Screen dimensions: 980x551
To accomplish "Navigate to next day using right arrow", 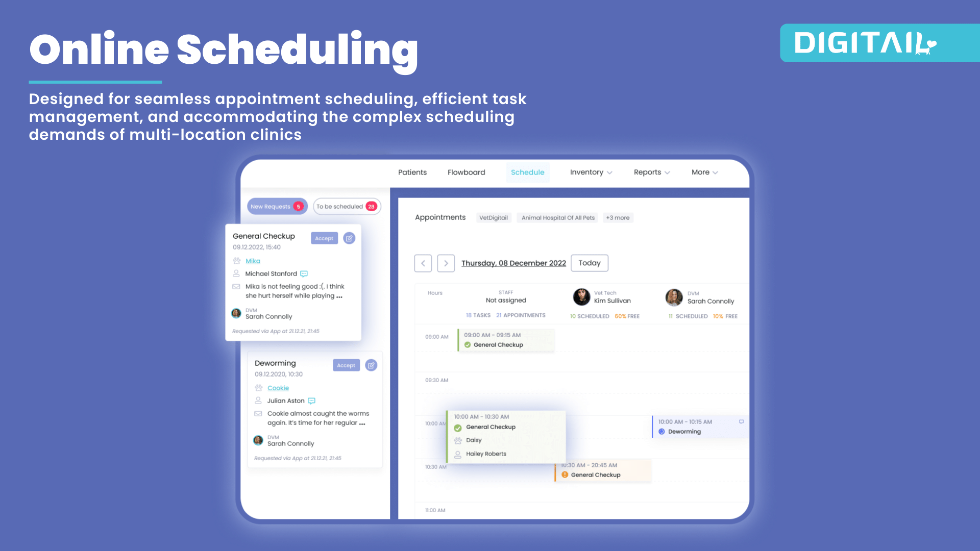I will pyautogui.click(x=446, y=263).
